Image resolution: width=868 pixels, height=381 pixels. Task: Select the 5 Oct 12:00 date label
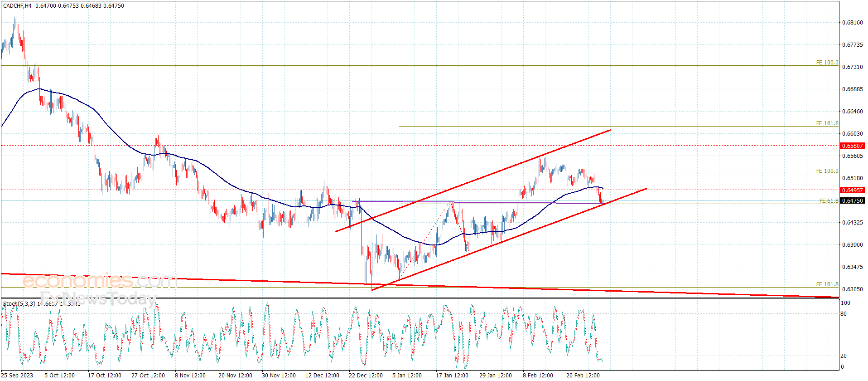[x=60, y=375]
